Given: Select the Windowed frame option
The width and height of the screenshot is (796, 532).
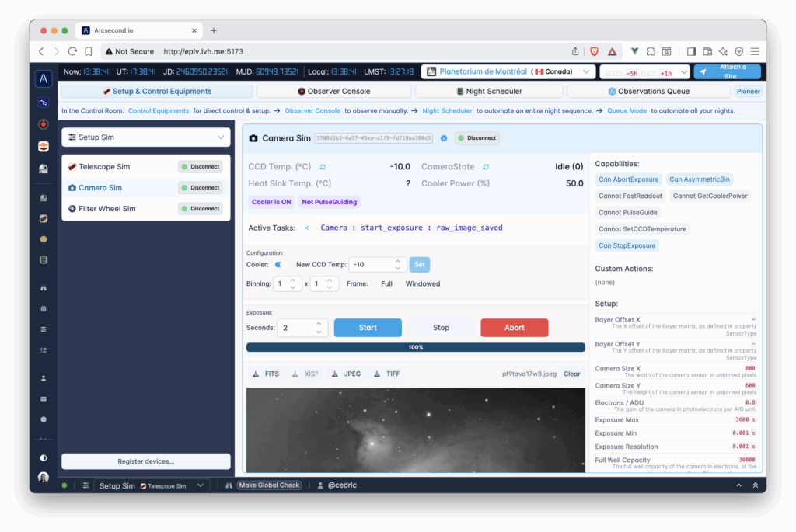Looking at the screenshot, I should coord(422,284).
